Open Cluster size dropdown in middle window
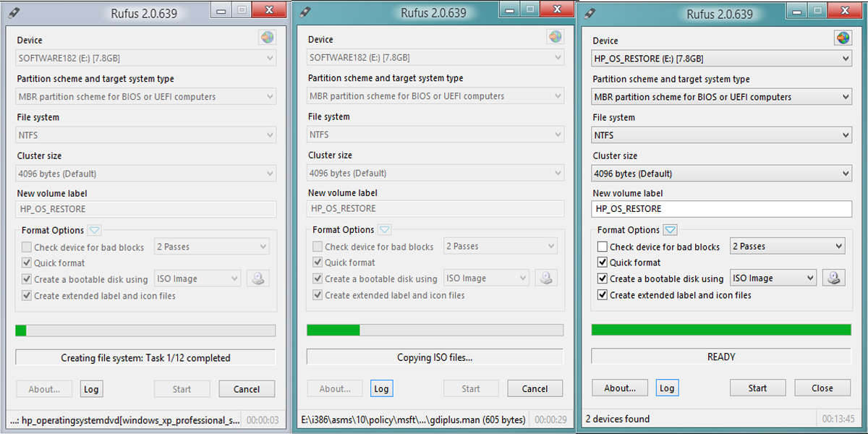868x434 pixels. tap(435, 173)
